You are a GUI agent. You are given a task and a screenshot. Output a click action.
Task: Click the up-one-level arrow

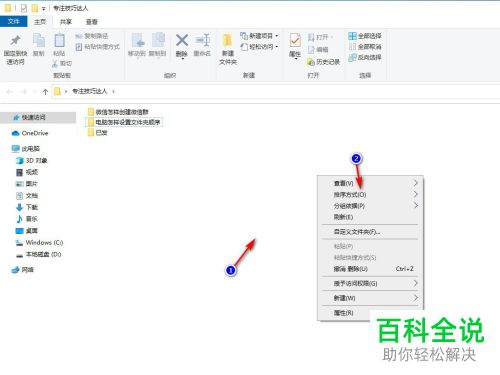pos(45,91)
